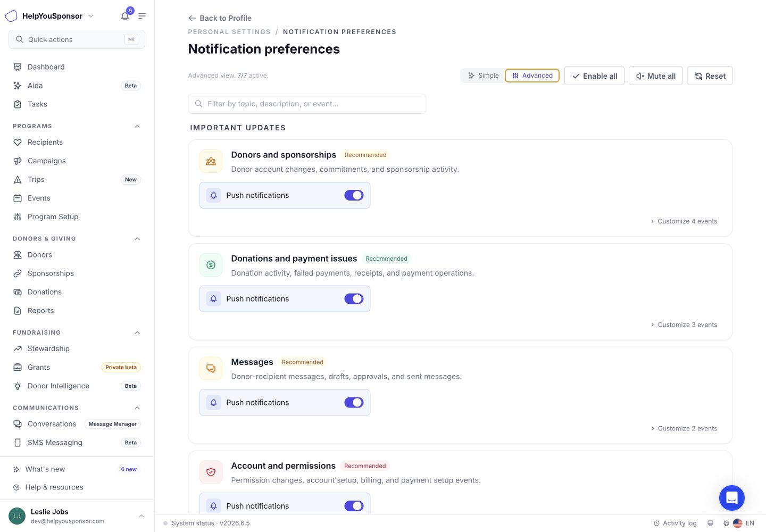Reset notification preferences
The width and height of the screenshot is (766, 532).
tap(710, 76)
